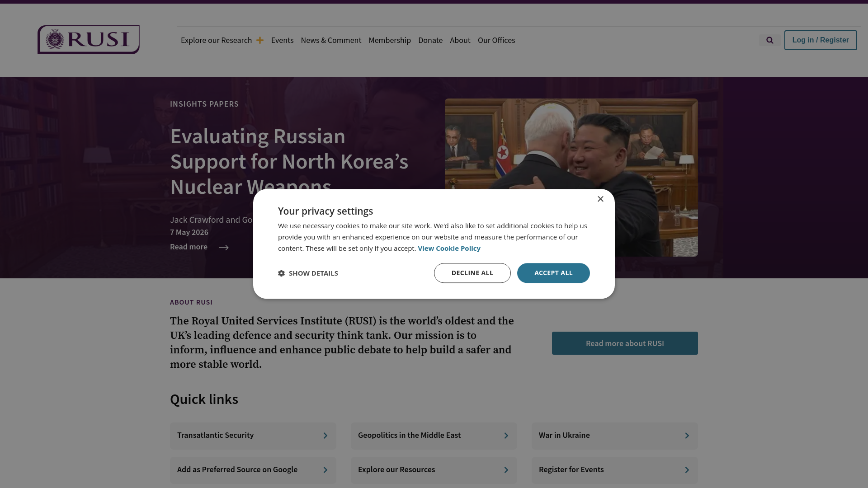Viewport: 868px width, 488px height.
Task: Click the Explore our Resources chevron
Action: click(x=506, y=470)
